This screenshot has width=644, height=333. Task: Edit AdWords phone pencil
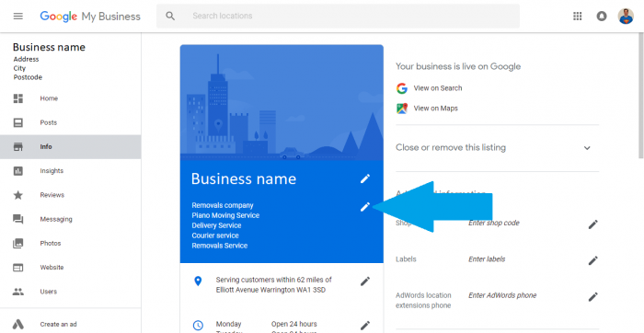pyautogui.click(x=592, y=297)
